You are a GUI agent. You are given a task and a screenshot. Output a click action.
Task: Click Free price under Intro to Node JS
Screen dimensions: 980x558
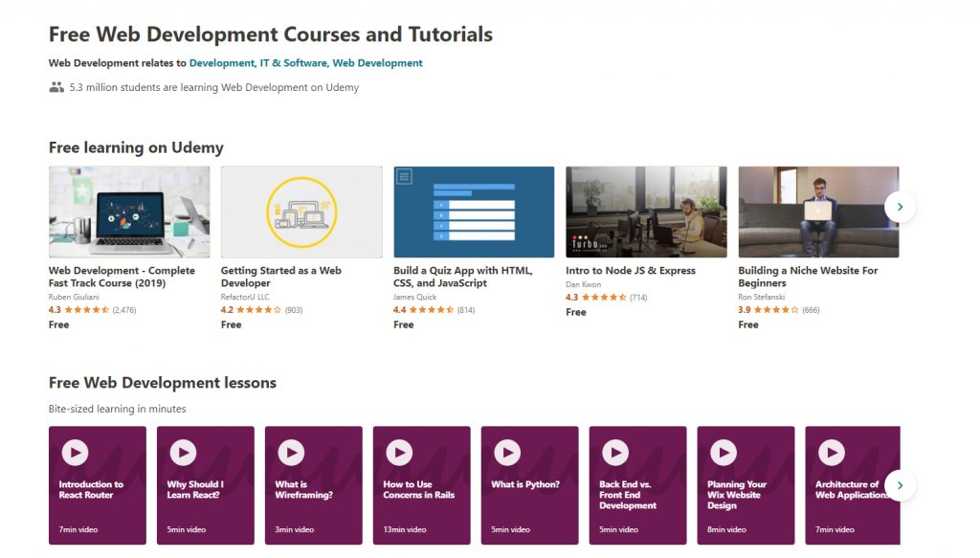coord(576,312)
